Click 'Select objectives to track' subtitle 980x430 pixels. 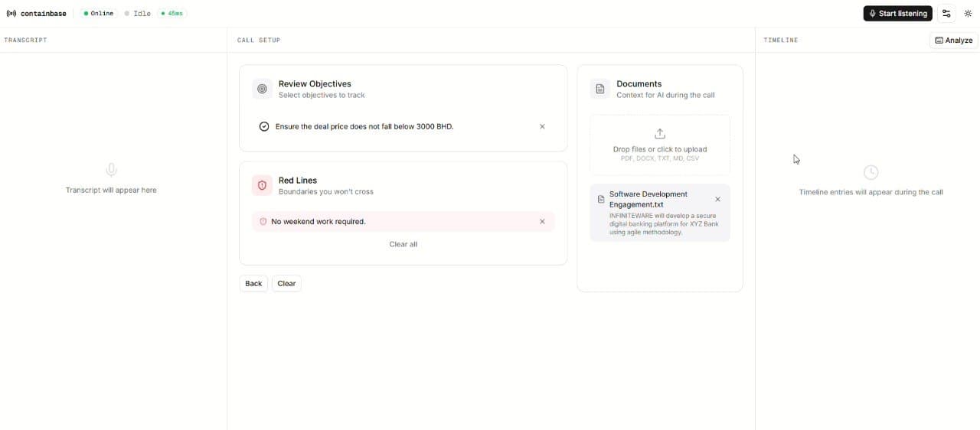(x=322, y=95)
